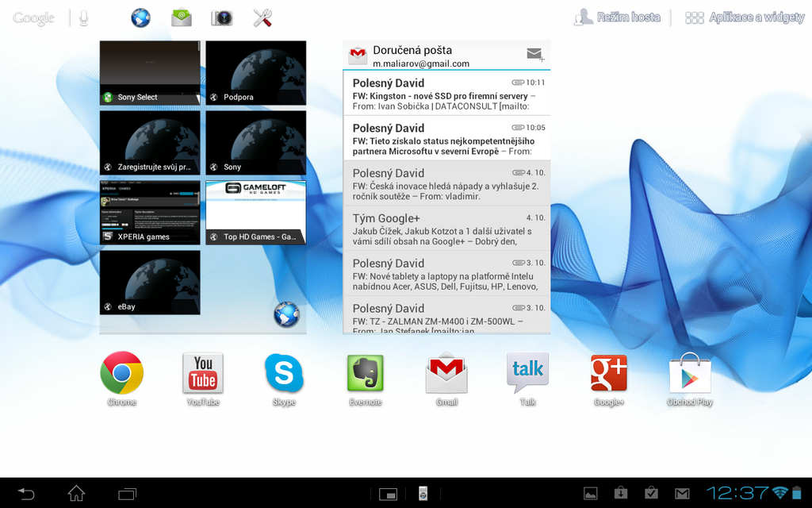Image resolution: width=812 pixels, height=508 pixels.
Task: Open Skype from the dock
Action: [284, 373]
